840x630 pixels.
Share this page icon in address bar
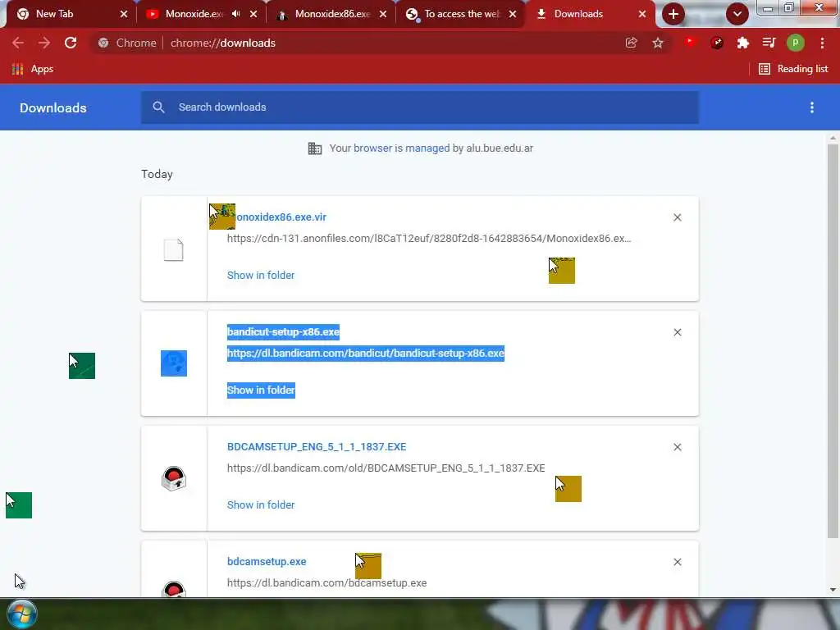coord(631,43)
